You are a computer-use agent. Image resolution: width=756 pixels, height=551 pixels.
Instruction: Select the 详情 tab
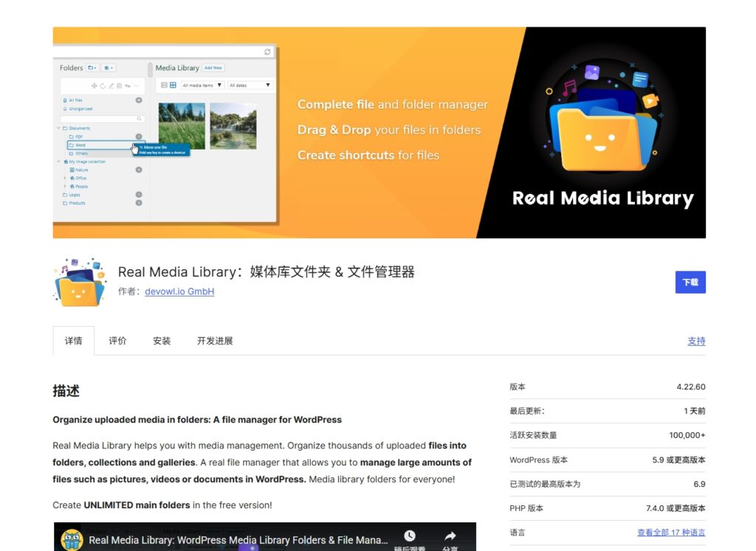[x=73, y=341]
